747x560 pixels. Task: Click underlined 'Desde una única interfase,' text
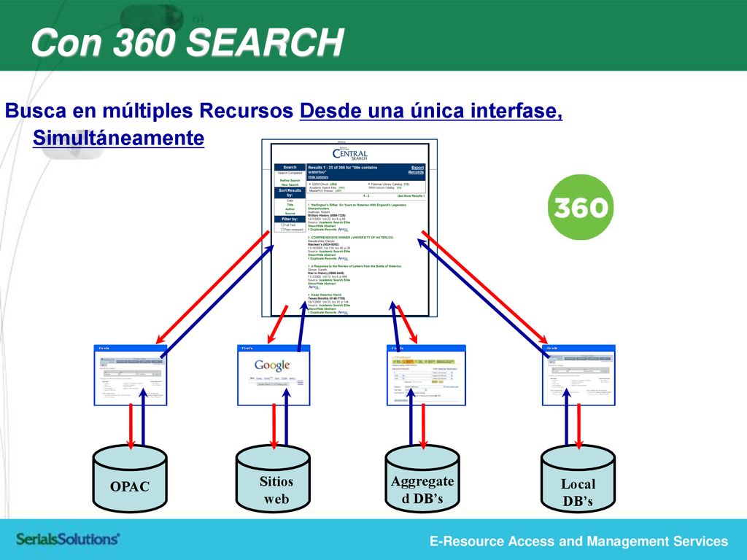click(431, 111)
